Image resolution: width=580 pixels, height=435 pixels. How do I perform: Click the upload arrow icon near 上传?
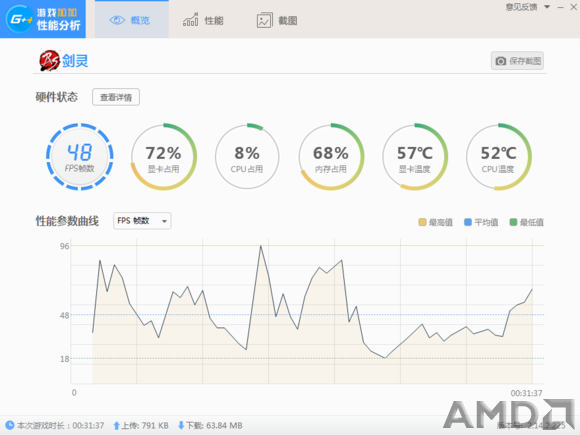117,426
